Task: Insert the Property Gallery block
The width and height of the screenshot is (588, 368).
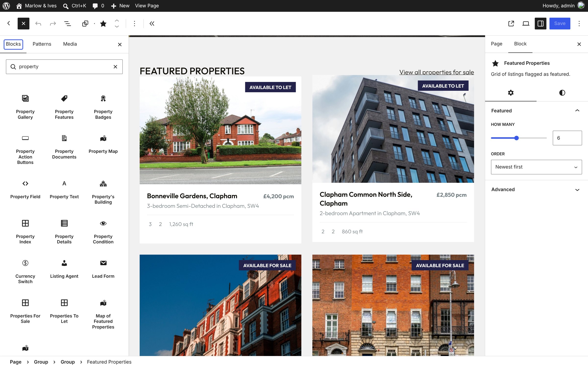Action: (25, 107)
